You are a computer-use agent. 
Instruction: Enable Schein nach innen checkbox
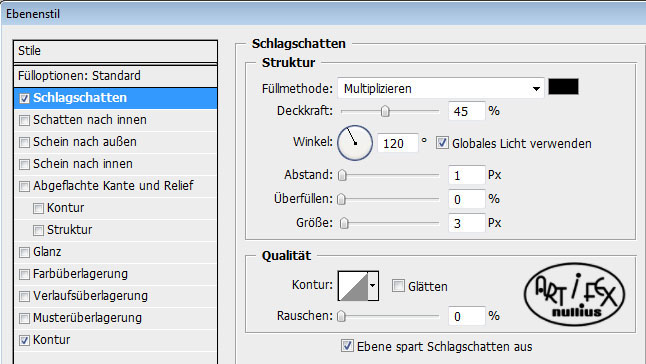(x=24, y=164)
